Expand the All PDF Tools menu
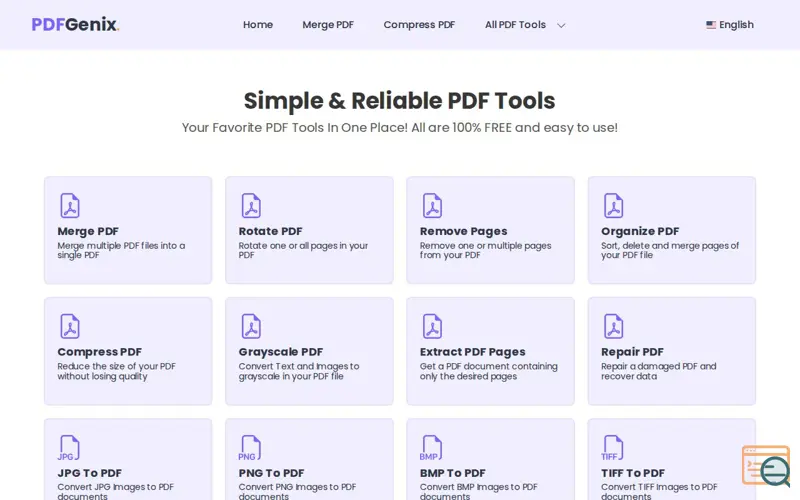Image resolution: width=800 pixels, height=500 pixels. [524, 24]
